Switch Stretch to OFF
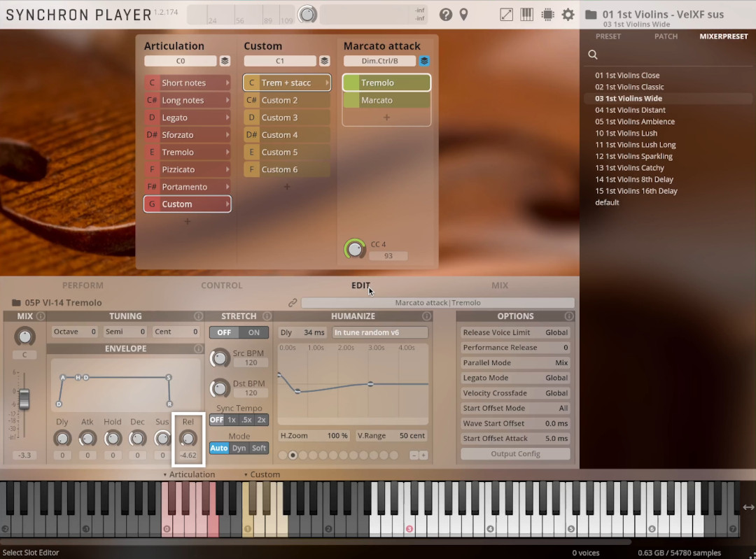756x559 pixels. [224, 332]
